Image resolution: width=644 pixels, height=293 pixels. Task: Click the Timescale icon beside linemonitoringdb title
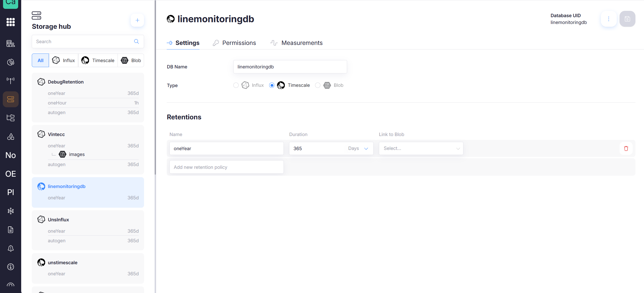pyautogui.click(x=171, y=19)
